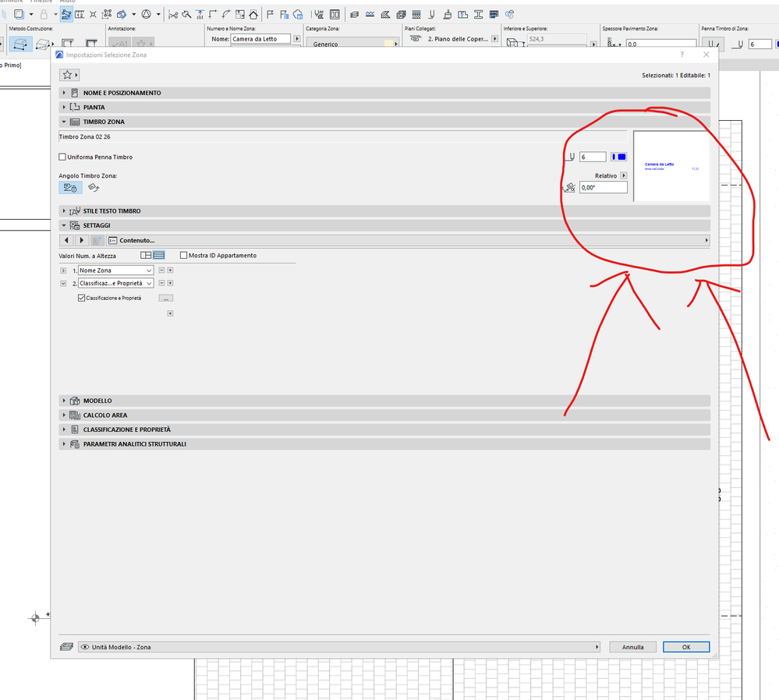The height and width of the screenshot is (700, 779).
Task: Click the scissors trim tool in toolbar
Action: pyautogui.click(x=173, y=14)
